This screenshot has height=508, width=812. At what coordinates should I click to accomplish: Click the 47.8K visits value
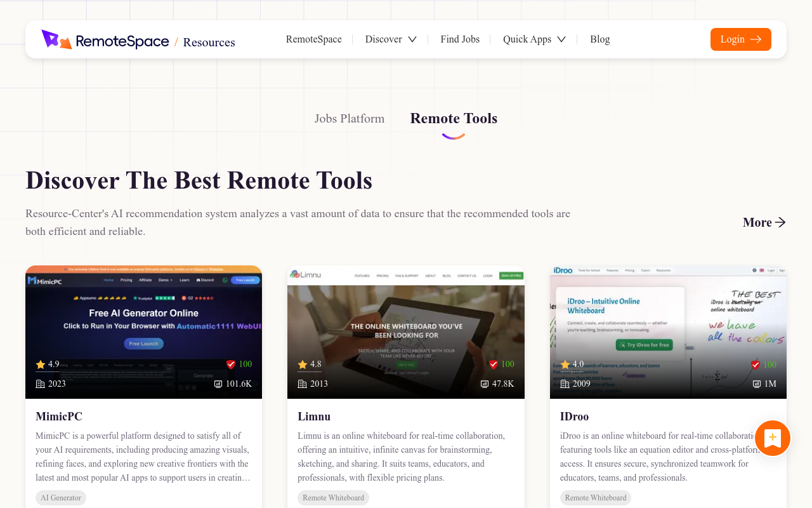503,384
